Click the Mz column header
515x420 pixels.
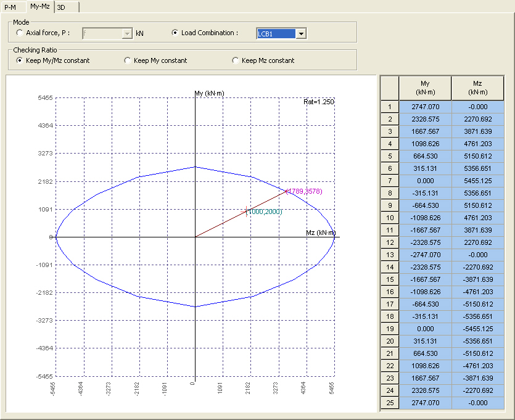(x=477, y=88)
